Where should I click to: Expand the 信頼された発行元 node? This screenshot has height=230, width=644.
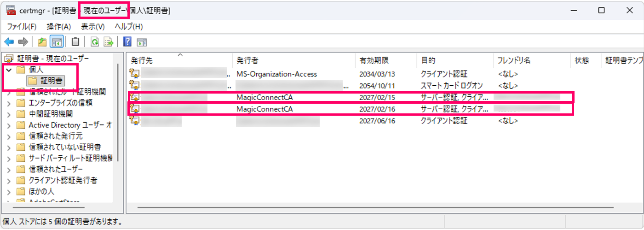click(x=9, y=136)
